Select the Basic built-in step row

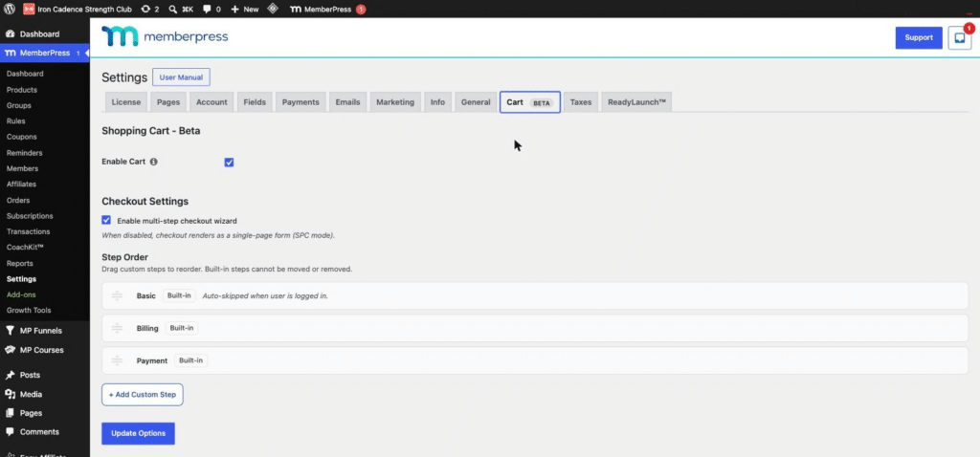pos(534,296)
